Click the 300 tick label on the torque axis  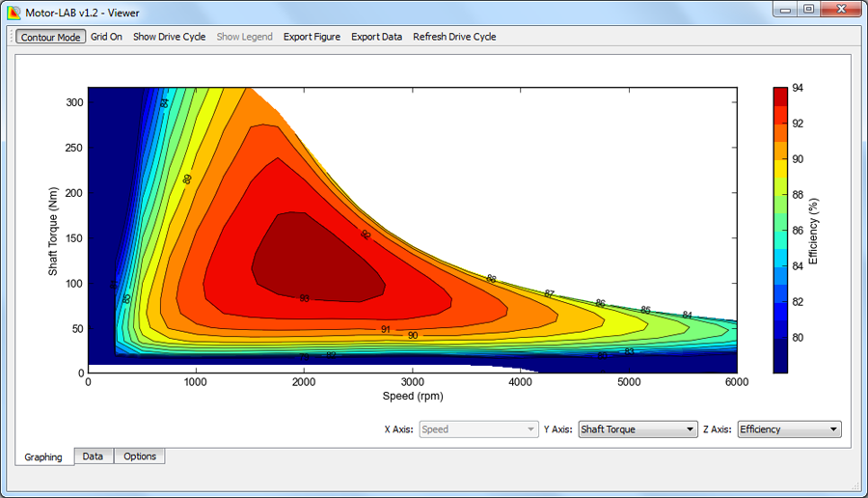point(74,102)
